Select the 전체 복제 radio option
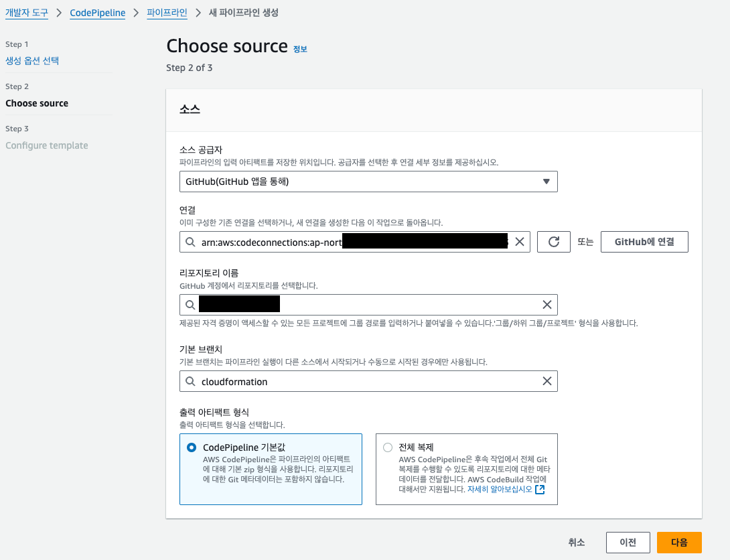This screenshot has width=730, height=560. pyautogui.click(x=387, y=447)
